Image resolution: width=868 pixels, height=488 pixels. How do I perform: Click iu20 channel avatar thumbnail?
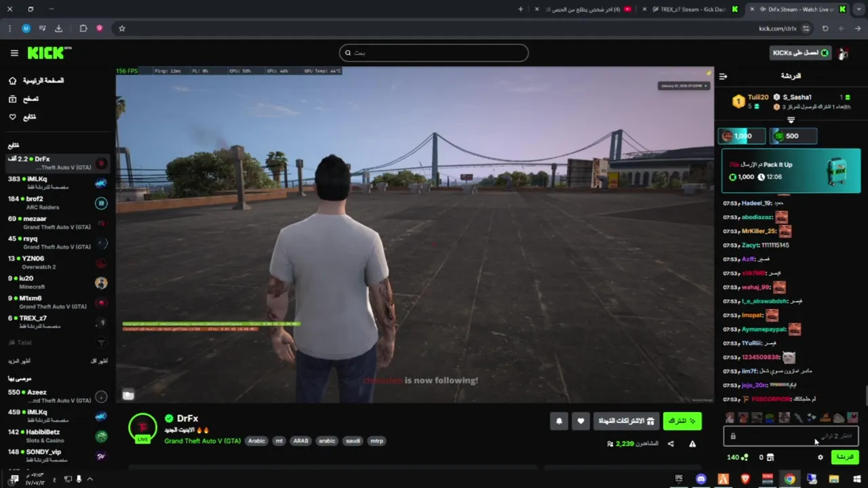[101, 283]
